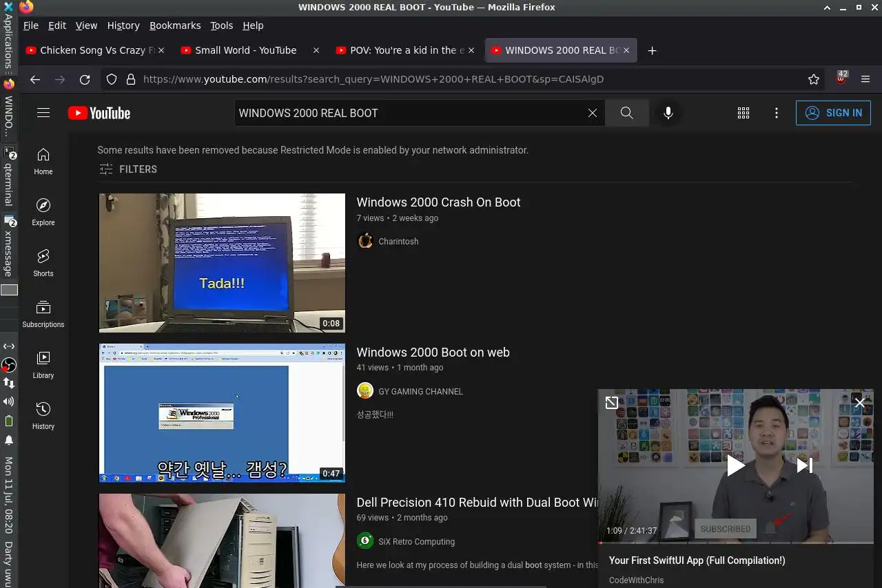Open the YouTube hamburger guide menu

pos(43,113)
